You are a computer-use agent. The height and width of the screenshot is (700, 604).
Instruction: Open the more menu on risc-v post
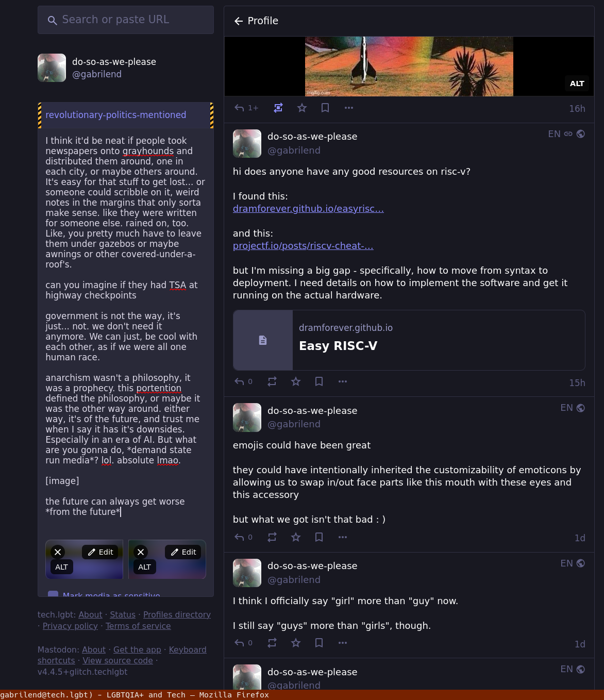343,381
